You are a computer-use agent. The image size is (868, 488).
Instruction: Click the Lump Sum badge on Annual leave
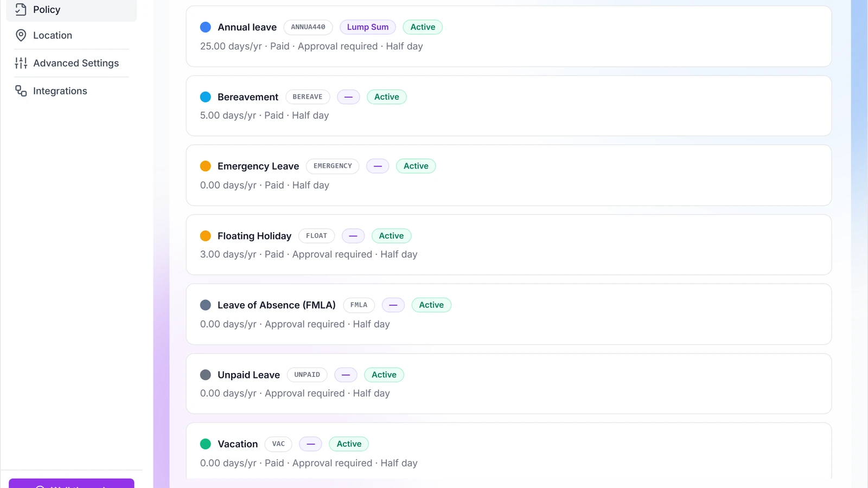click(368, 27)
